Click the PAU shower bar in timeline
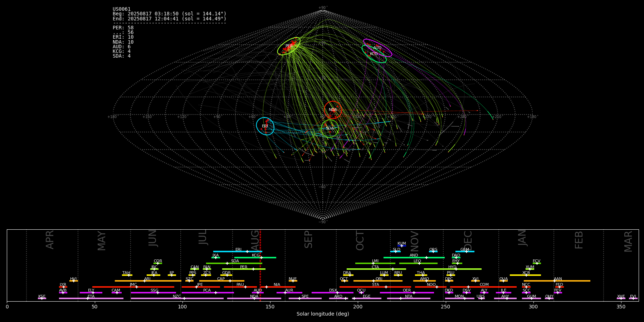Image resolution: width=644 pixels, height=322 pixels. coord(240,287)
